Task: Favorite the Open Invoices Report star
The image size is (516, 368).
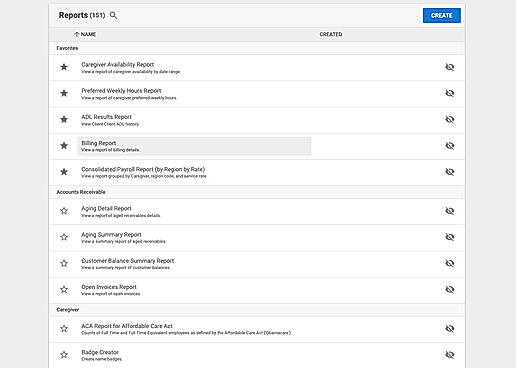Action: tap(64, 289)
